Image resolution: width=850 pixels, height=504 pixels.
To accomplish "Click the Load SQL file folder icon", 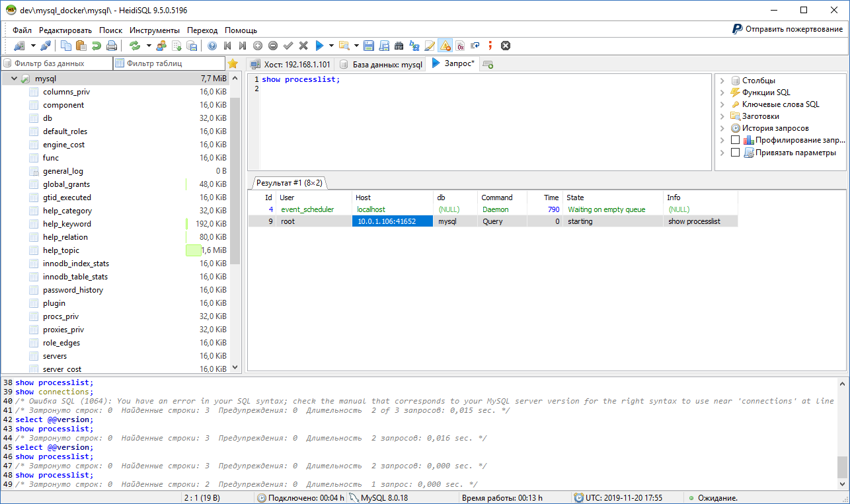I will click(x=344, y=46).
